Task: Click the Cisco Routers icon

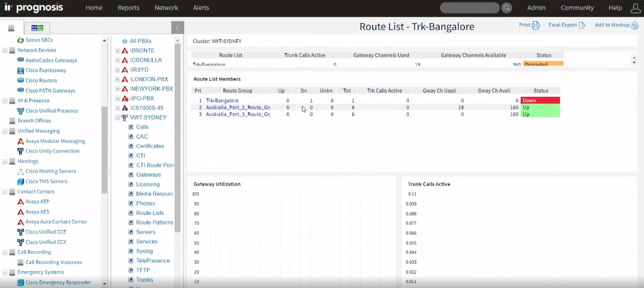Action: point(20,80)
